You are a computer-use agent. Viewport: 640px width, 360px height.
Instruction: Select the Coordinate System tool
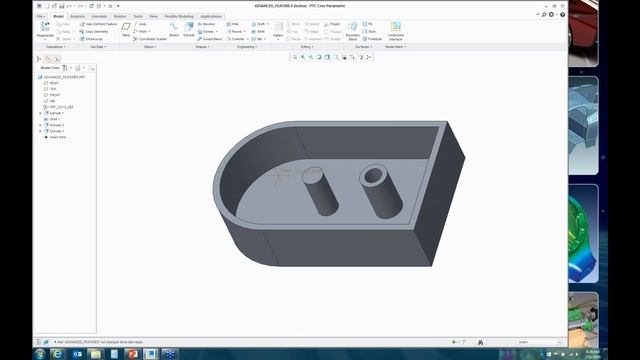(x=150, y=39)
